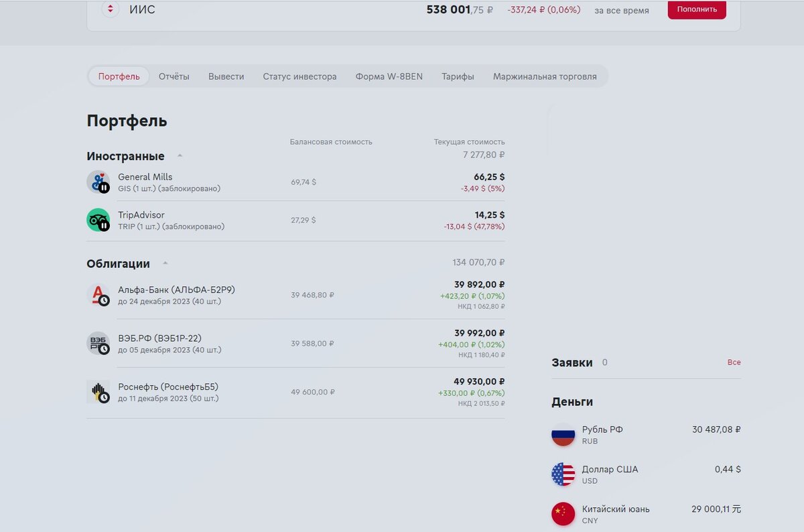Open the Роснефть (РоснефтьБ5) bond

[x=168, y=387]
